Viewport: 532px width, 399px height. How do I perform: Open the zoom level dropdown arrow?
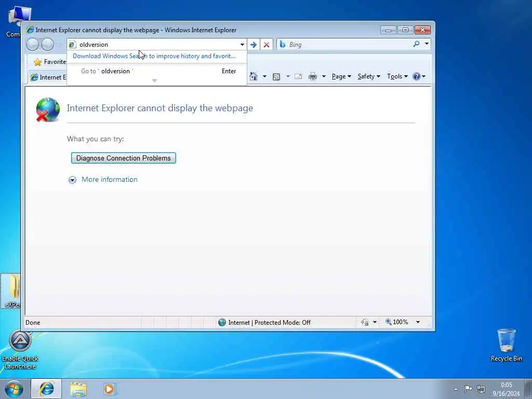coord(418,322)
